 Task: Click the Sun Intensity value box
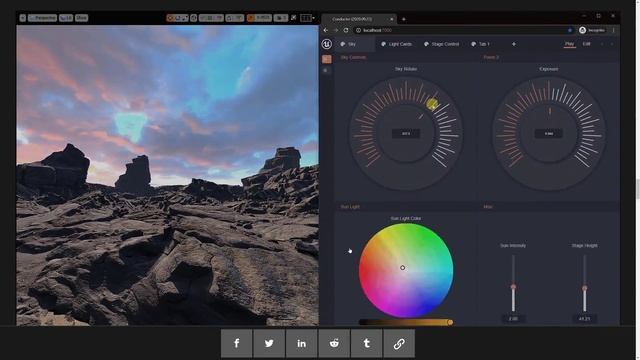(513, 319)
